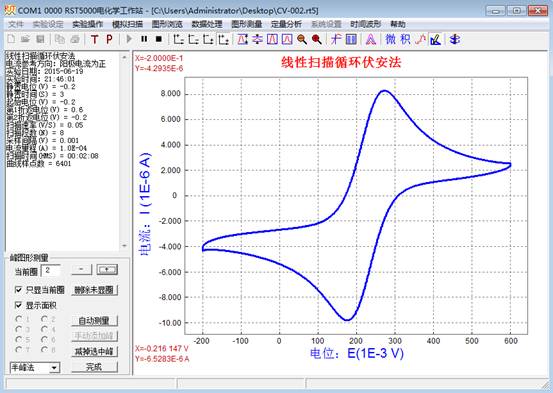Viewport: 553px width, 393px height.
Task: Open the 图形测量 menu
Action: point(247,24)
